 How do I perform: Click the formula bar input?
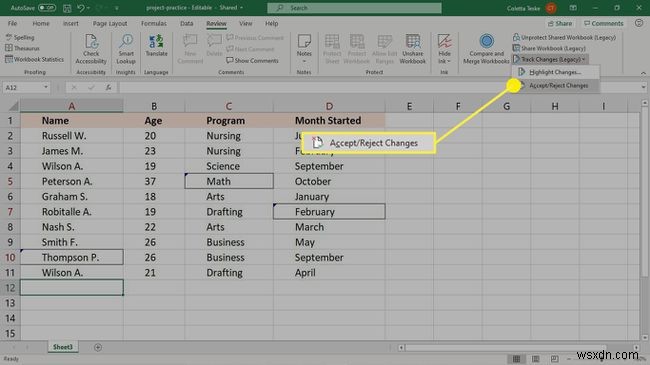(x=379, y=88)
